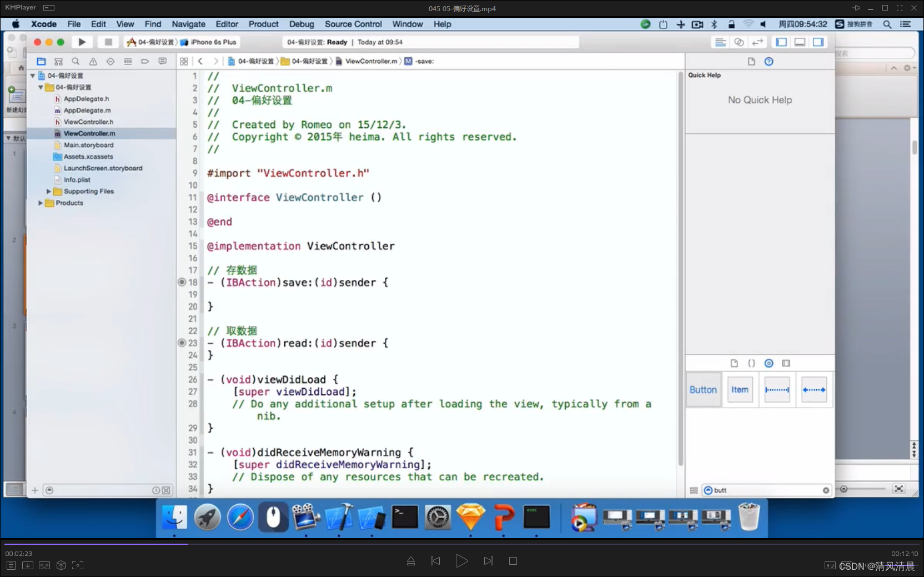Screen dimensions: 924x577
Task: Open the Source Control menu
Action: (353, 24)
